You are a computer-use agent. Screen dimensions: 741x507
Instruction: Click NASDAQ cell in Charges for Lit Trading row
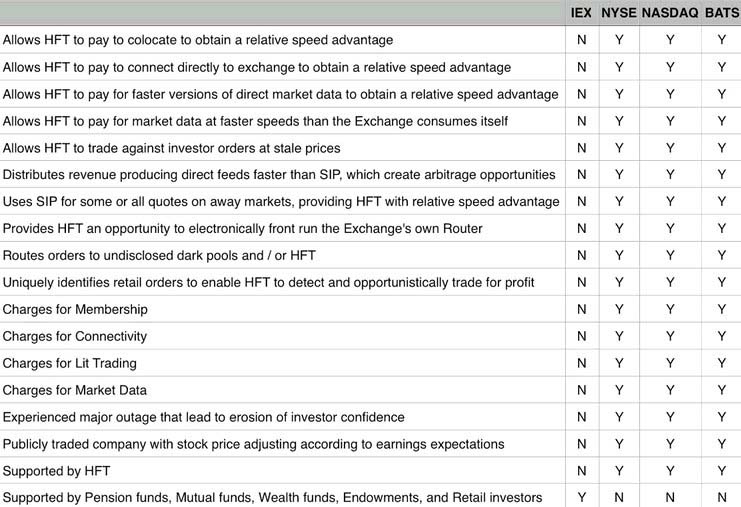pos(670,363)
